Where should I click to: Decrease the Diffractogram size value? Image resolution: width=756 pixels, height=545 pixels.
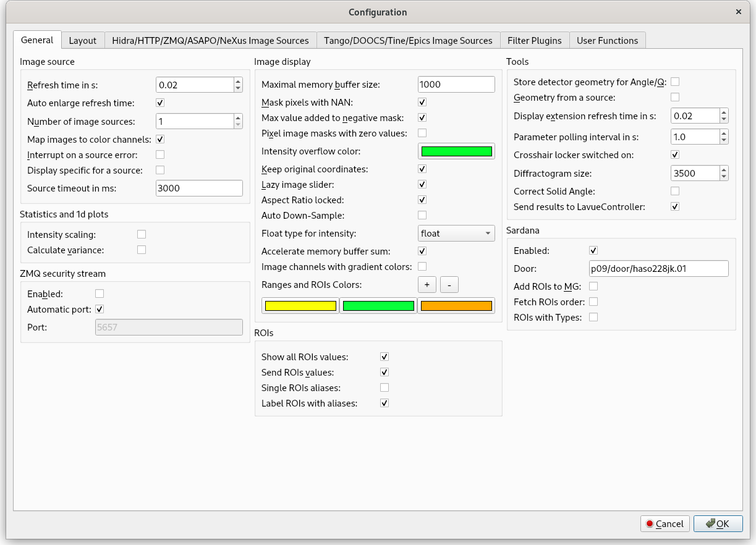coord(724,177)
